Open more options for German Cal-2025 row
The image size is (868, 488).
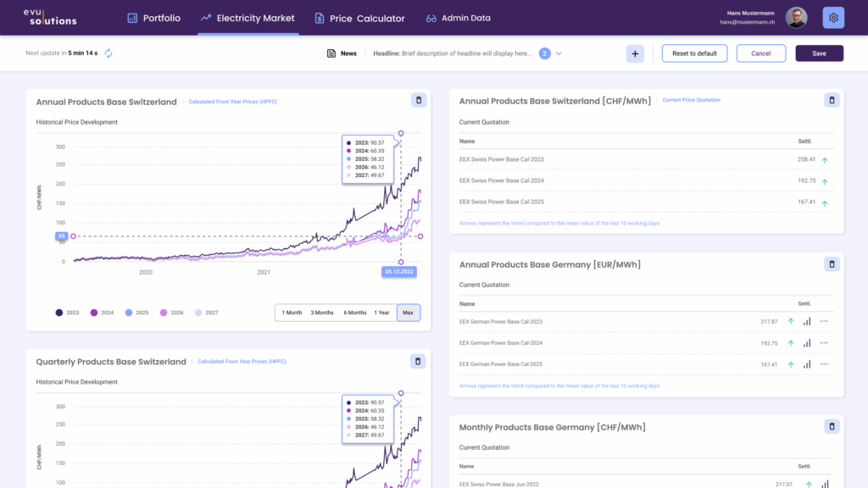(824, 364)
